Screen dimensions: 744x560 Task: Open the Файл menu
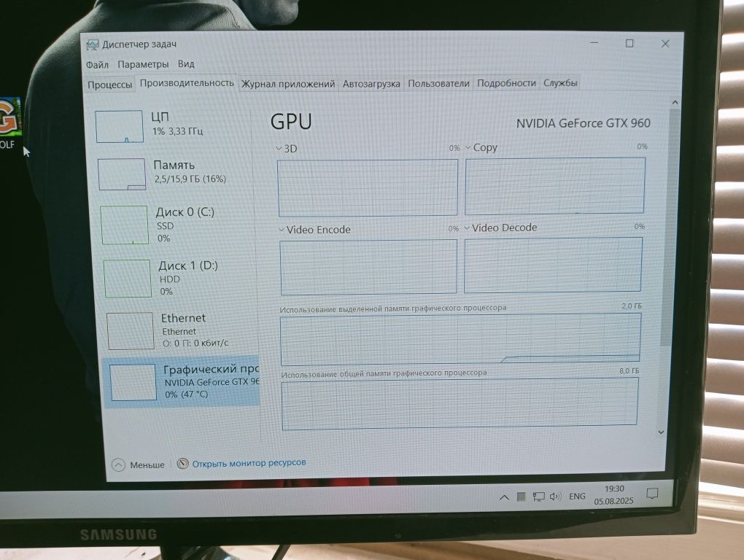[x=97, y=64]
